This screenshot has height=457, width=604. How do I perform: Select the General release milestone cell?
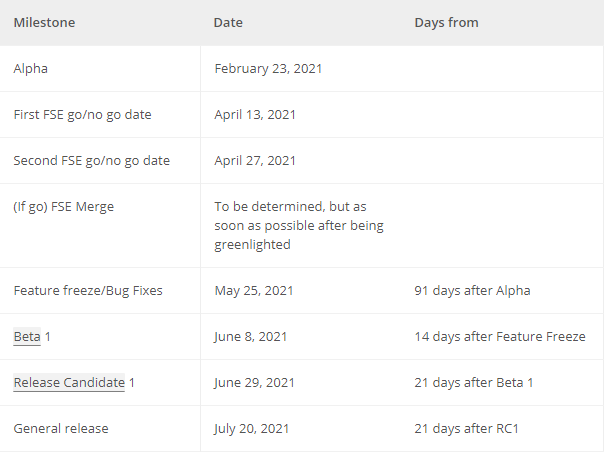pyautogui.click(x=61, y=429)
